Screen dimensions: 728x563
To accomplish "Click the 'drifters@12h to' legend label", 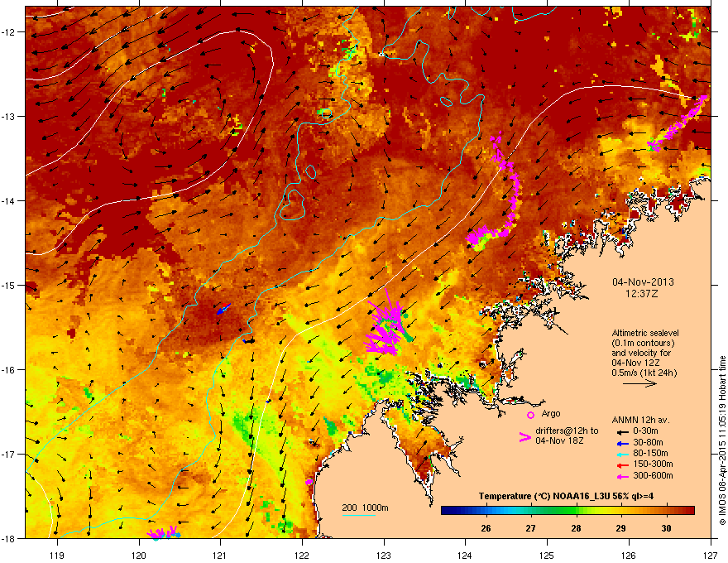I will 567,431.
